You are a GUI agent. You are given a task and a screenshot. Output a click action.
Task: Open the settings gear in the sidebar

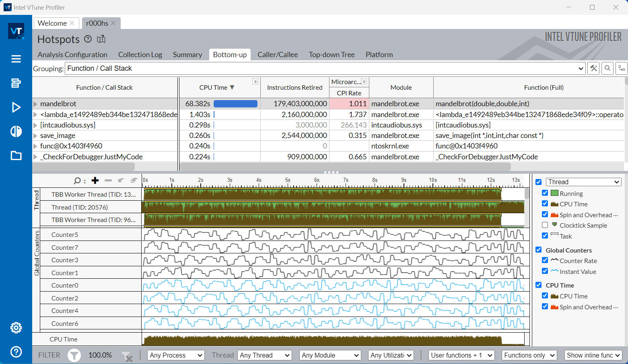coord(16,328)
